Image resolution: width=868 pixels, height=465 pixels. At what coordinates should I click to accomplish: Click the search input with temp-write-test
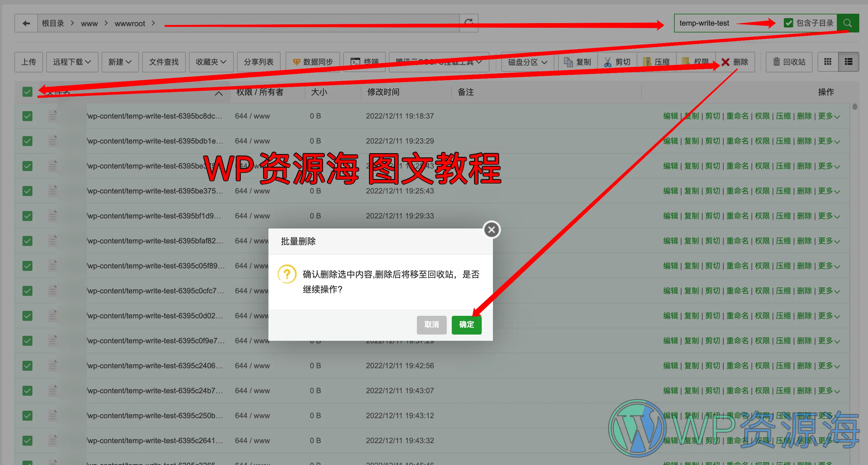click(704, 23)
